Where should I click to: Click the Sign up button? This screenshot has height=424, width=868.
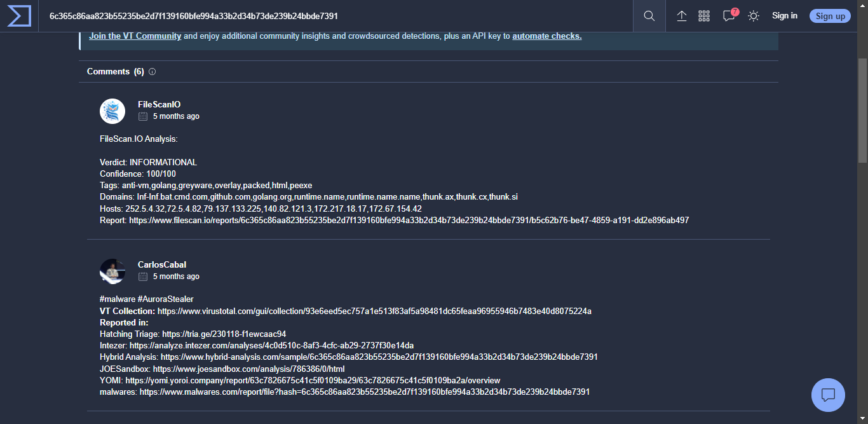point(831,16)
